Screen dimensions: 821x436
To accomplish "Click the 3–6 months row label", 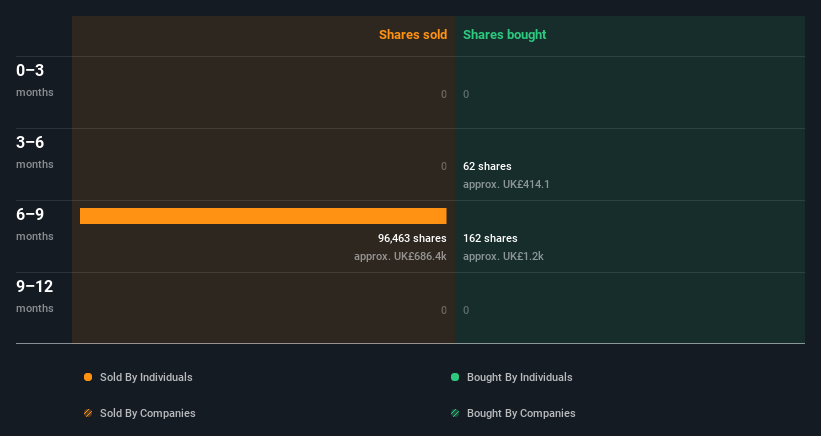I will tap(35, 152).
